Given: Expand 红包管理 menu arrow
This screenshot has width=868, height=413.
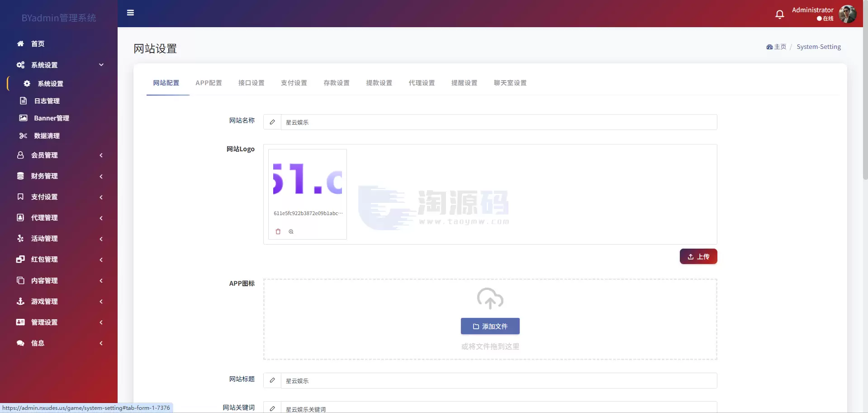Looking at the screenshot, I should [x=101, y=259].
